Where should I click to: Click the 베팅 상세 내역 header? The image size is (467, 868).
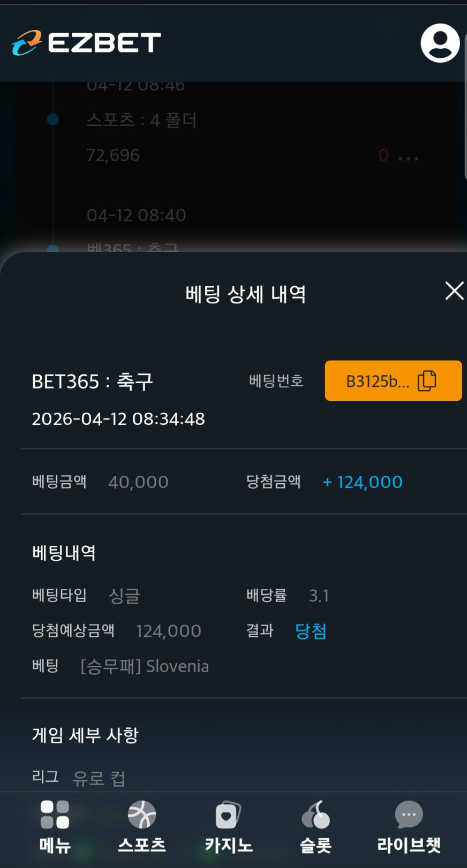pyautogui.click(x=245, y=294)
